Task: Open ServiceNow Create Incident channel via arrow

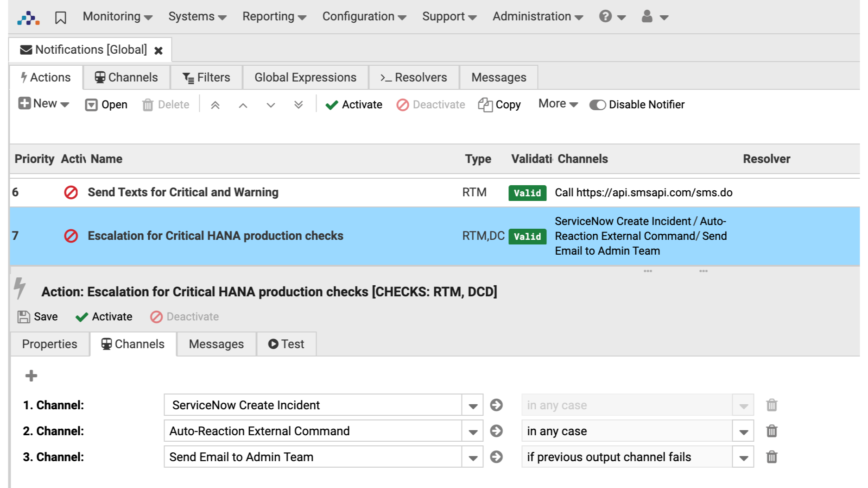Action: (496, 405)
